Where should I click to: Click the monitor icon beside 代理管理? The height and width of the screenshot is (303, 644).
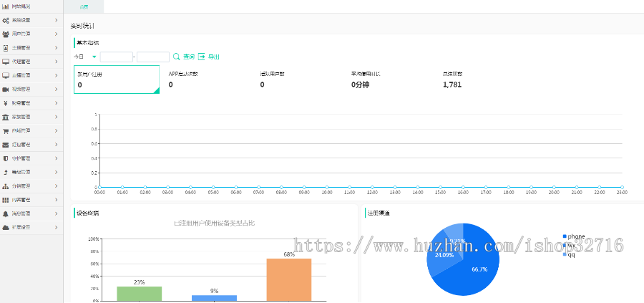coord(6,62)
